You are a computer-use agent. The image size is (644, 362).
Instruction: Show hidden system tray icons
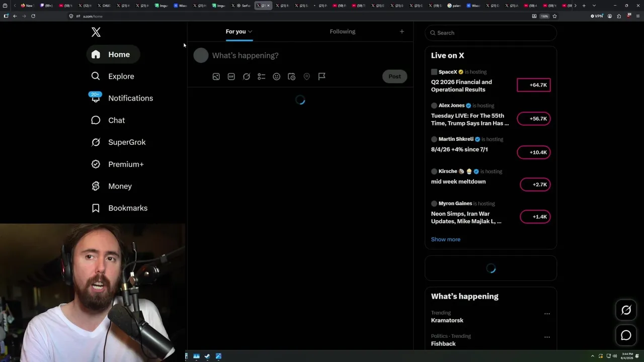[592, 356]
